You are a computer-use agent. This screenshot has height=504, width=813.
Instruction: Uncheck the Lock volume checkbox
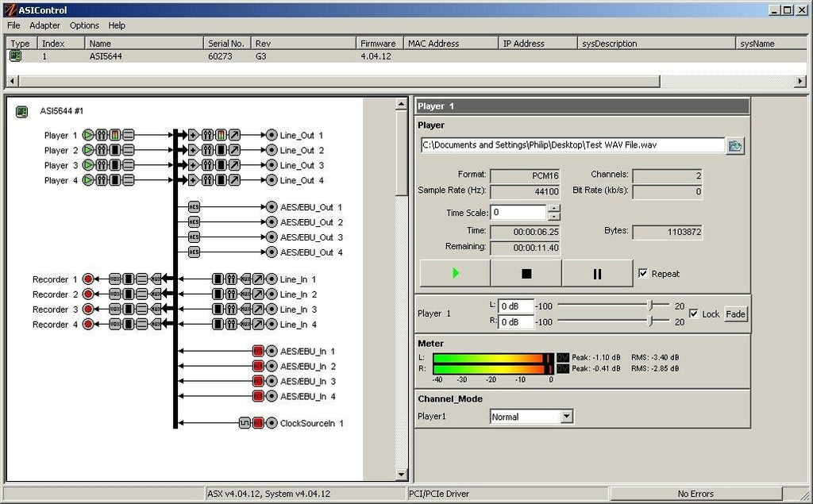pyautogui.click(x=694, y=314)
